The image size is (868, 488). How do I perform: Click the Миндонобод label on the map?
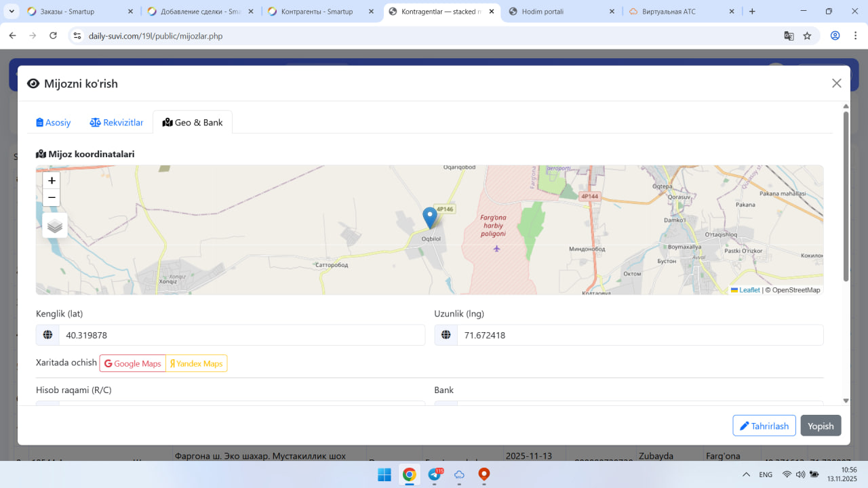587,249
